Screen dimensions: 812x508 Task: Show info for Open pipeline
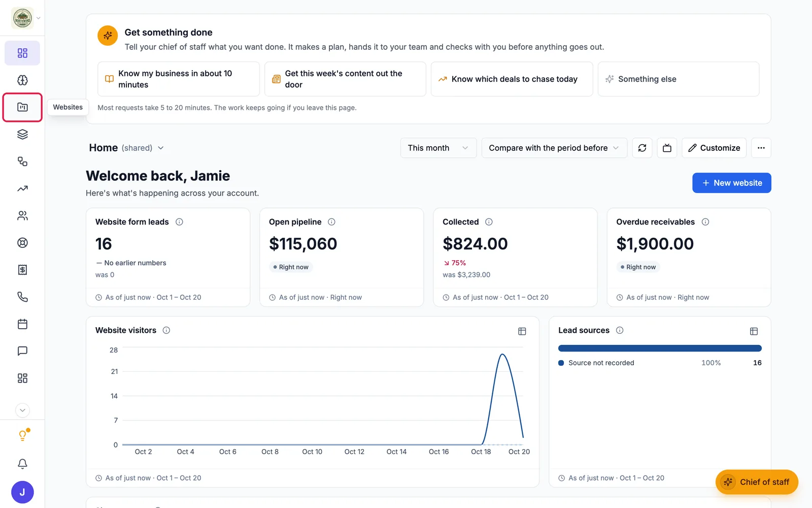331,222
